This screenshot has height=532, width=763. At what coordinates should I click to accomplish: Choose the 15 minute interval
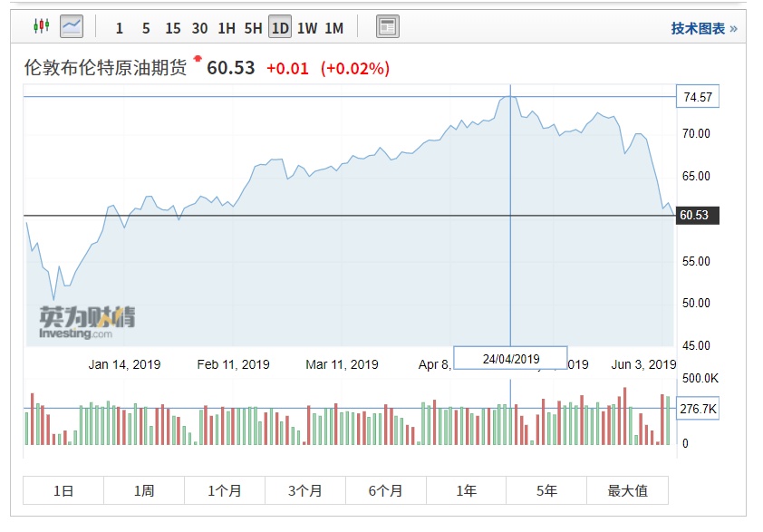click(172, 28)
